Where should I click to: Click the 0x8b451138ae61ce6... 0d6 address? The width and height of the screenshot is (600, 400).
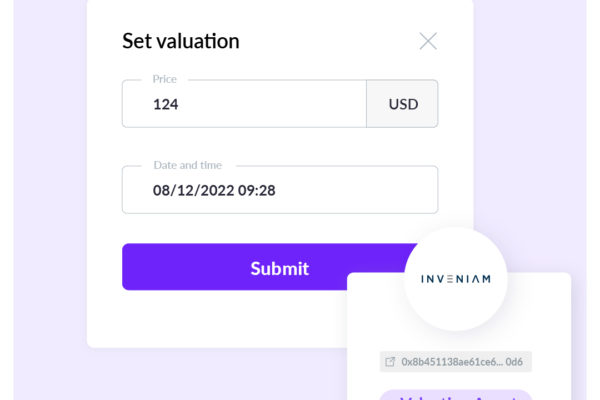point(462,362)
